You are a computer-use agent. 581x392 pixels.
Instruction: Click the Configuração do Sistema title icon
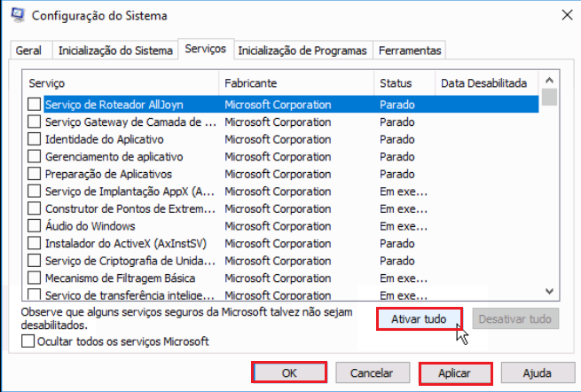(x=18, y=15)
